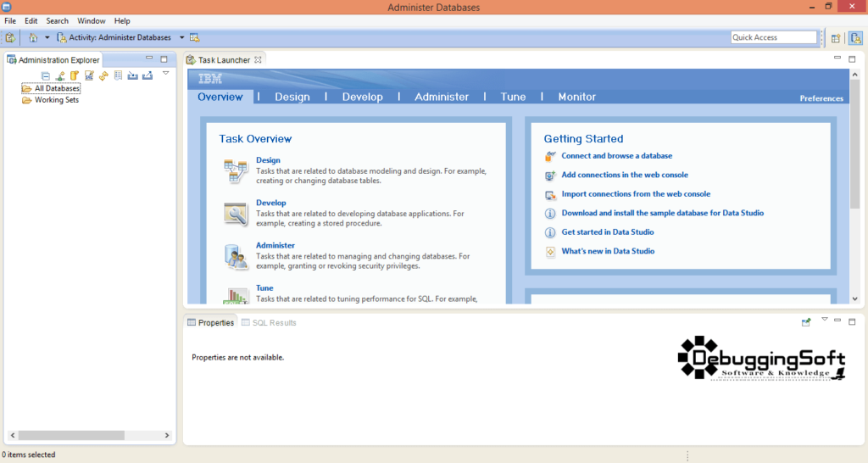The height and width of the screenshot is (463, 868).
Task: Click the document list icon in Explorer toolbar
Action: pos(118,75)
